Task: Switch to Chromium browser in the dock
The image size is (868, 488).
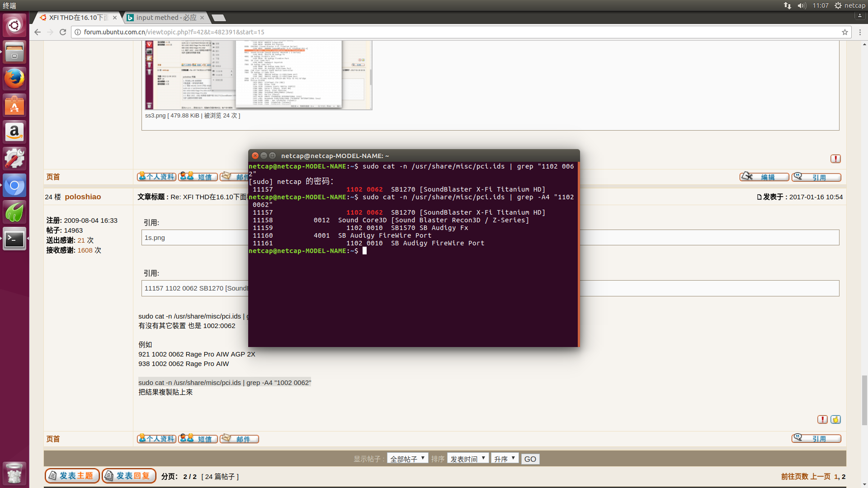Action: [14, 185]
